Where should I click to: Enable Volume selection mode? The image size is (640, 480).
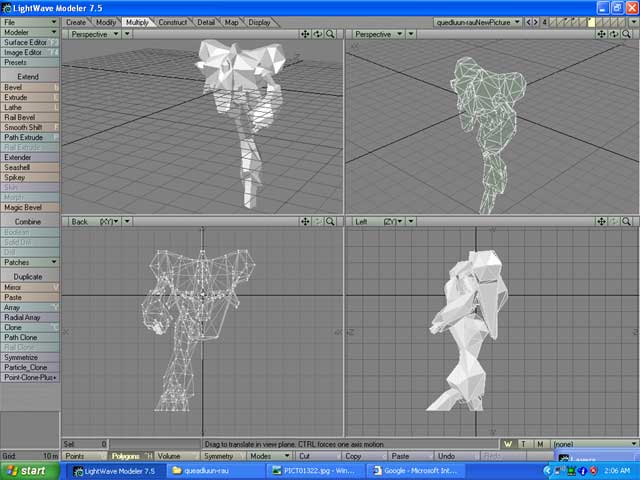[x=176, y=456]
